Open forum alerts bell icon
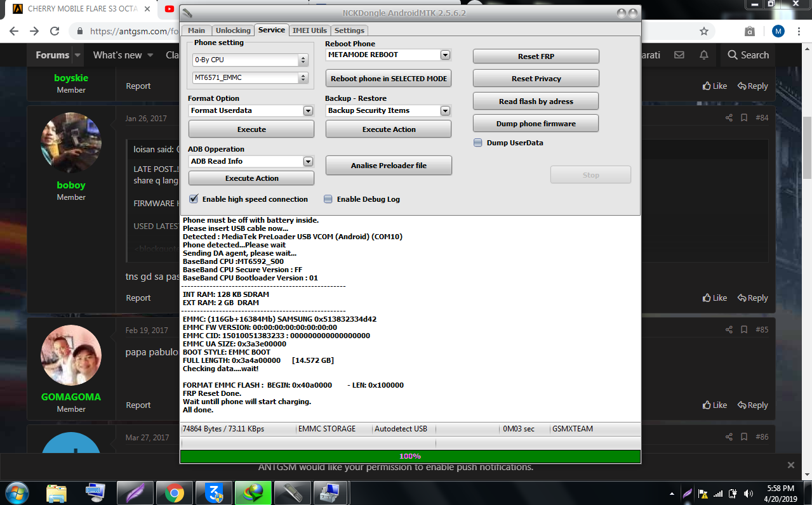This screenshot has height=505, width=812. pyautogui.click(x=704, y=55)
